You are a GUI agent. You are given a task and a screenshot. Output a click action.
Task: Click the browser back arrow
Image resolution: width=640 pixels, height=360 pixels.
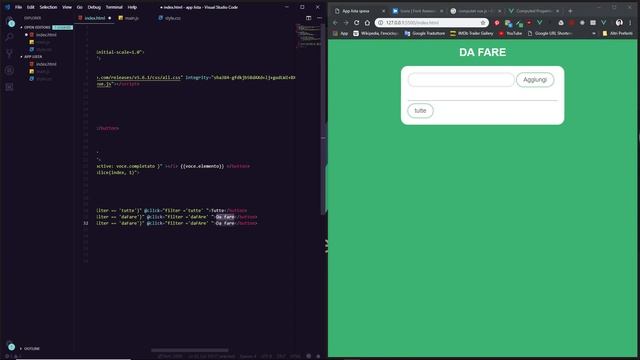pos(335,23)
